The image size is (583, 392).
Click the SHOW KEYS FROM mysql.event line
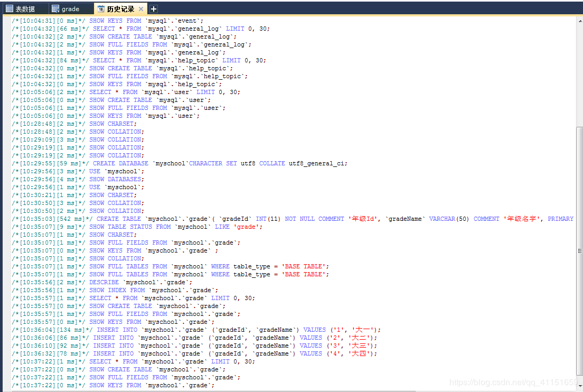click(107, 21)
